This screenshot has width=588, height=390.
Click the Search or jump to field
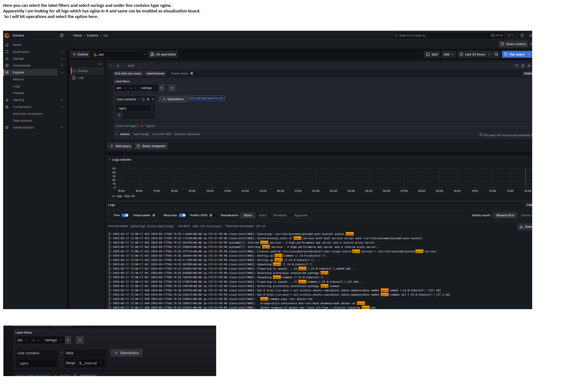449,35
